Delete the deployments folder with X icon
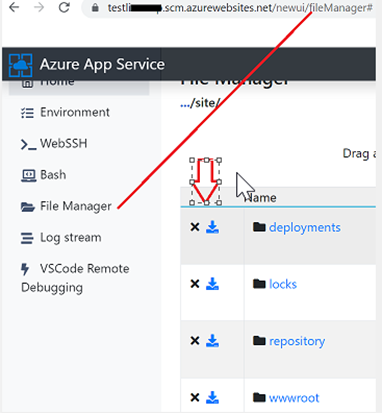Image resolution: width=382 pixels, height=413 pixels. point(195,227)
